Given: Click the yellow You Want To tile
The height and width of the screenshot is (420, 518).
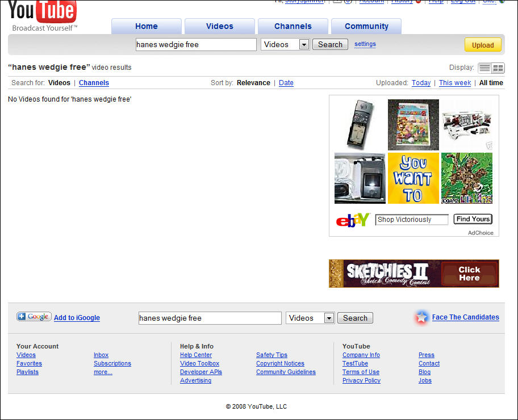Looking at the screenshot, I should point(413,178).
